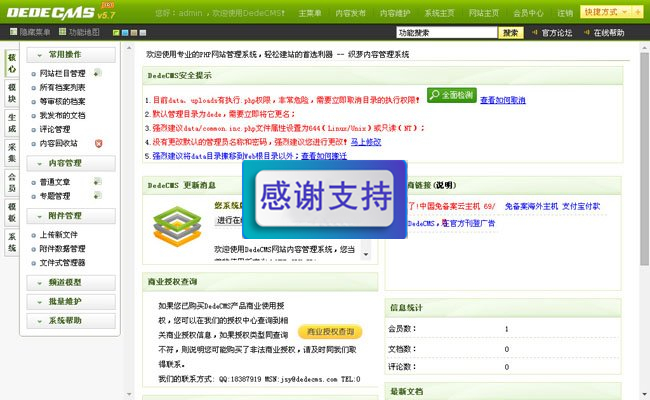
Task: Collapse the 常用操作 section
Action: [71, 55]
